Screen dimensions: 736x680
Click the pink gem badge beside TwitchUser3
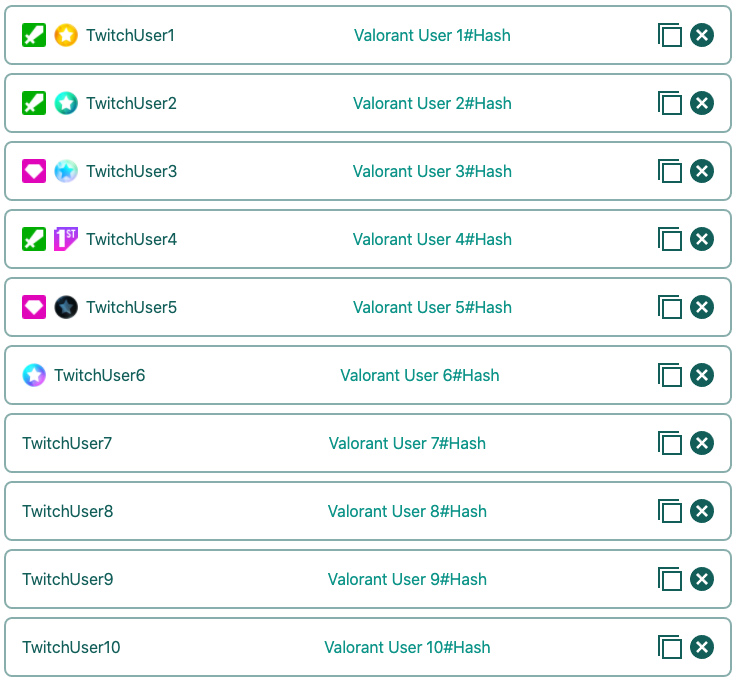click(34, 171)
